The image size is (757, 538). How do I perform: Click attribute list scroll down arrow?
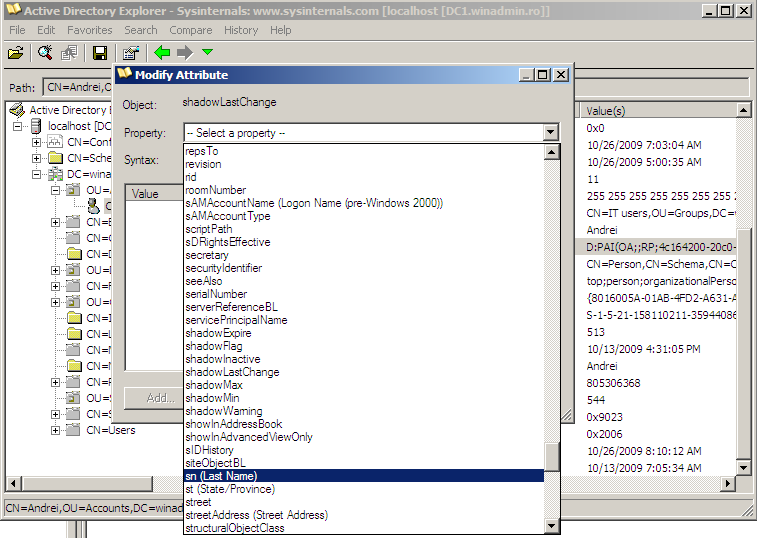tap(743, 467)
